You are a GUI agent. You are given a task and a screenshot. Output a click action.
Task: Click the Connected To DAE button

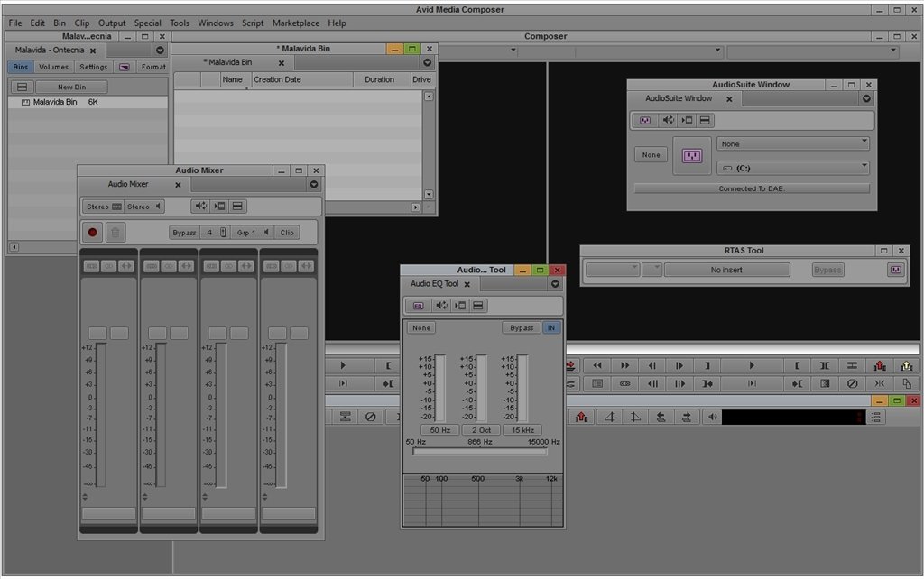752,188
